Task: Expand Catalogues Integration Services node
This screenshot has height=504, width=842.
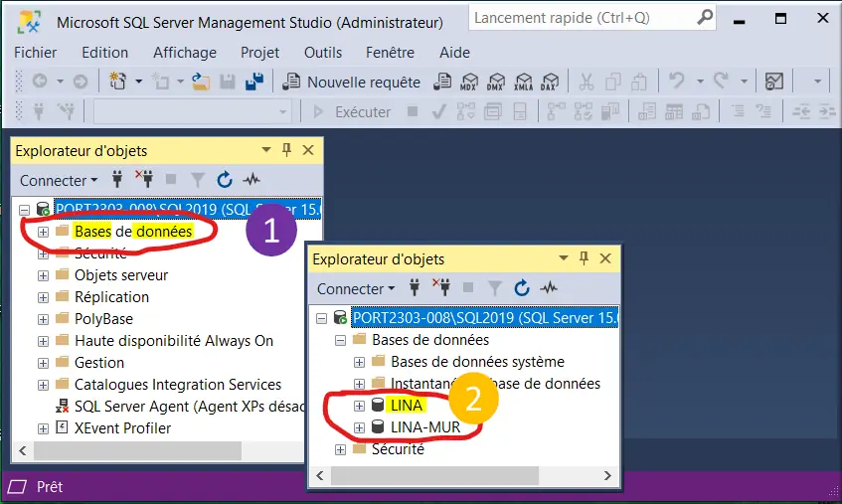Action: tap(43, 386)
